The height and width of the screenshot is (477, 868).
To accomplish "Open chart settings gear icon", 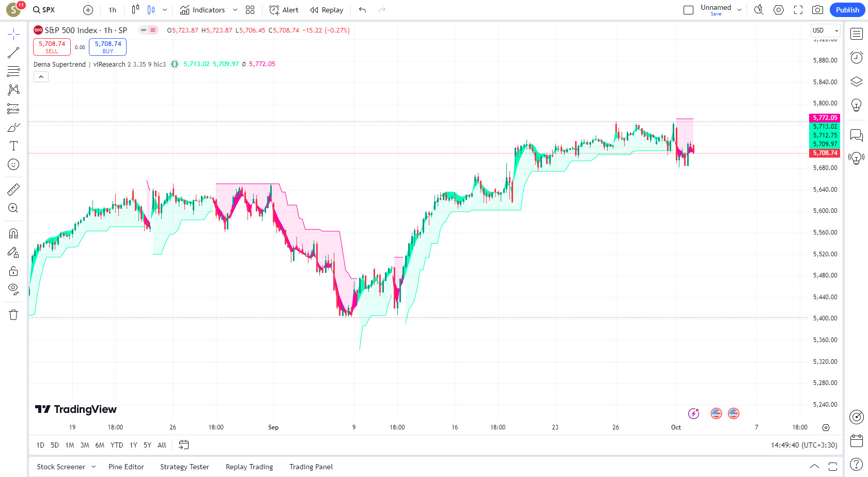I will (x=779, y=10).
